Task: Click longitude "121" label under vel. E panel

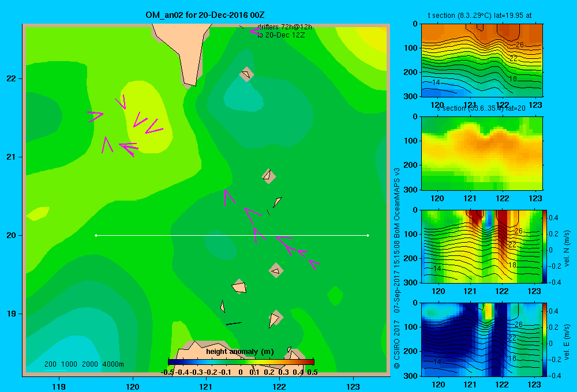Action: 470,385
